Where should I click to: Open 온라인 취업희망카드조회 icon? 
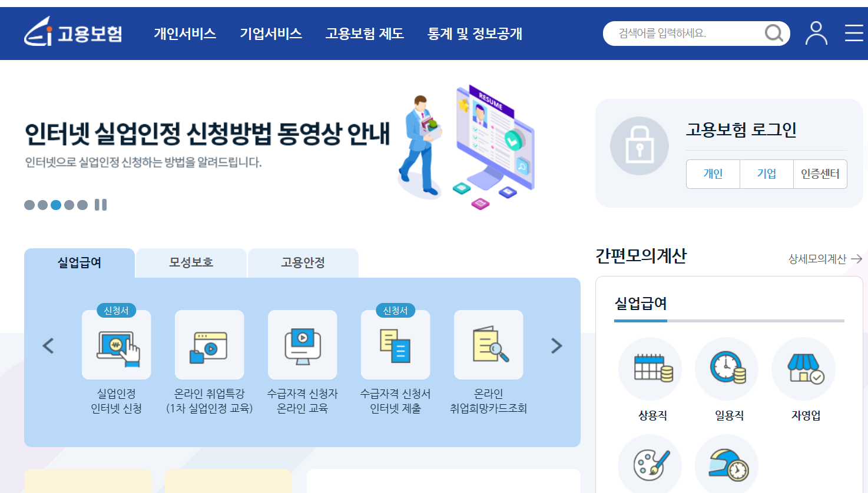pos(488,345)
